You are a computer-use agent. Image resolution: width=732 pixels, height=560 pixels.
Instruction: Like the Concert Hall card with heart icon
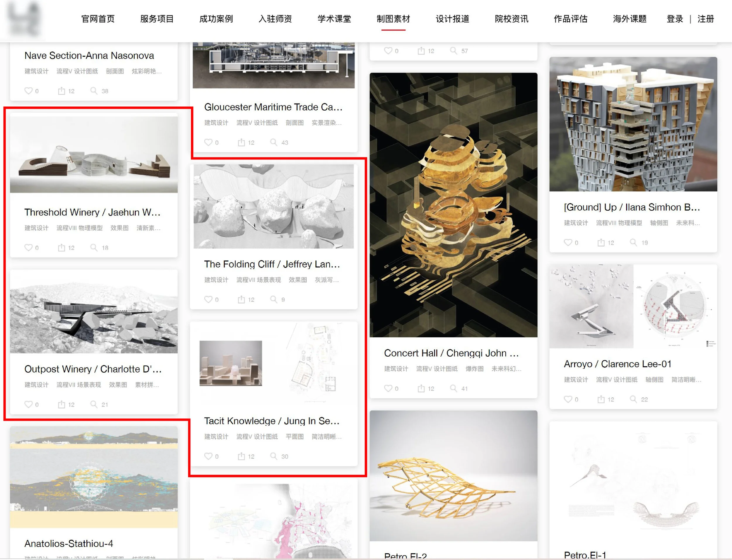pos(388,388)
